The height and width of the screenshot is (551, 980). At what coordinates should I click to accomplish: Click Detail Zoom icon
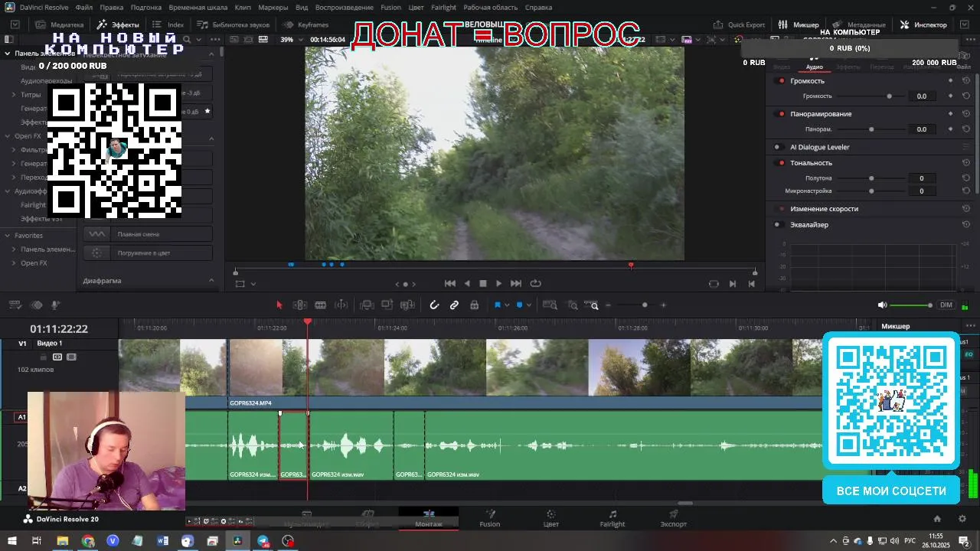coord(573,305)
